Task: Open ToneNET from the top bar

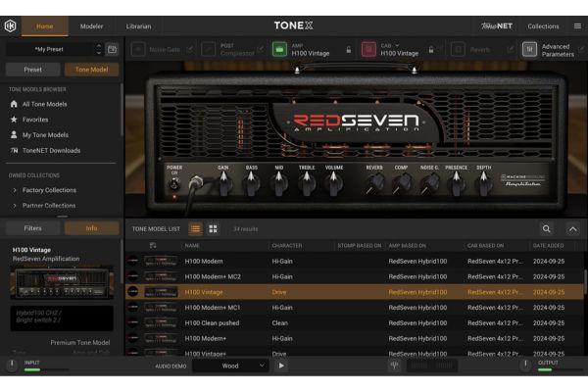Action: click(498, 26)
